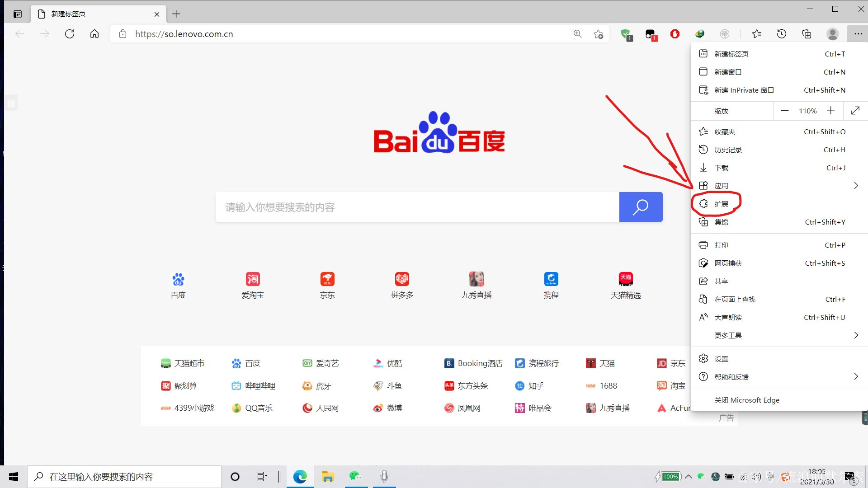The height and width of the screenshot is (488, 868).
Task: Open 唯品会 link
Action: [533, 408]
